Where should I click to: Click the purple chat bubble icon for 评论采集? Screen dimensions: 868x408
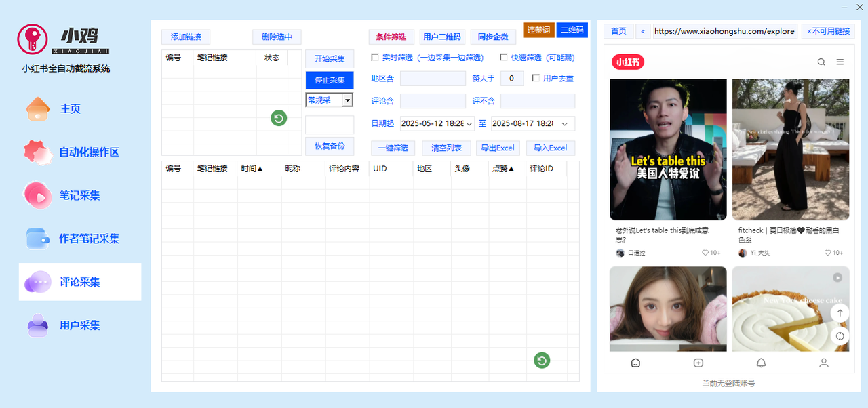(38, 282)
